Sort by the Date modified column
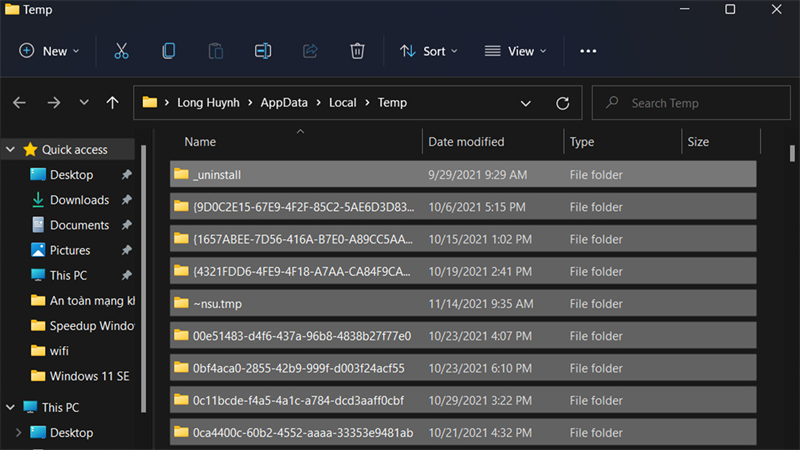The width and height of the screenshot is (800, 450). point(466,142)
